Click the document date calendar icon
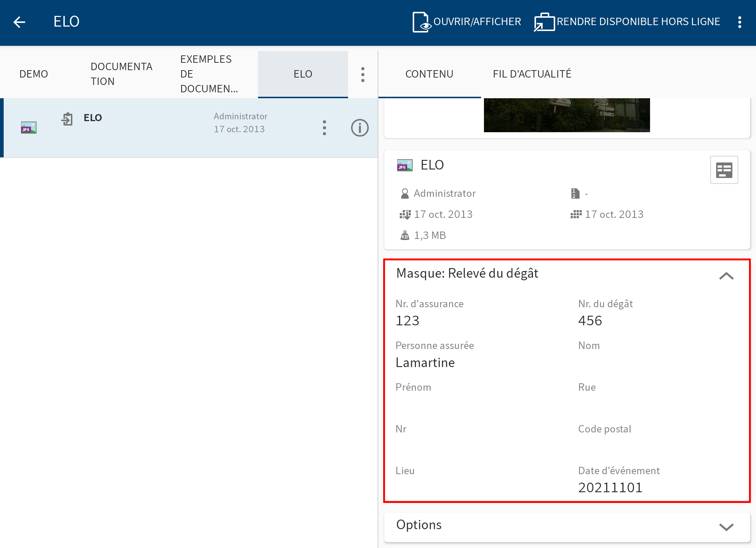Image resolution: width=756 pixels, height=548 pixels. pos(576,215)
